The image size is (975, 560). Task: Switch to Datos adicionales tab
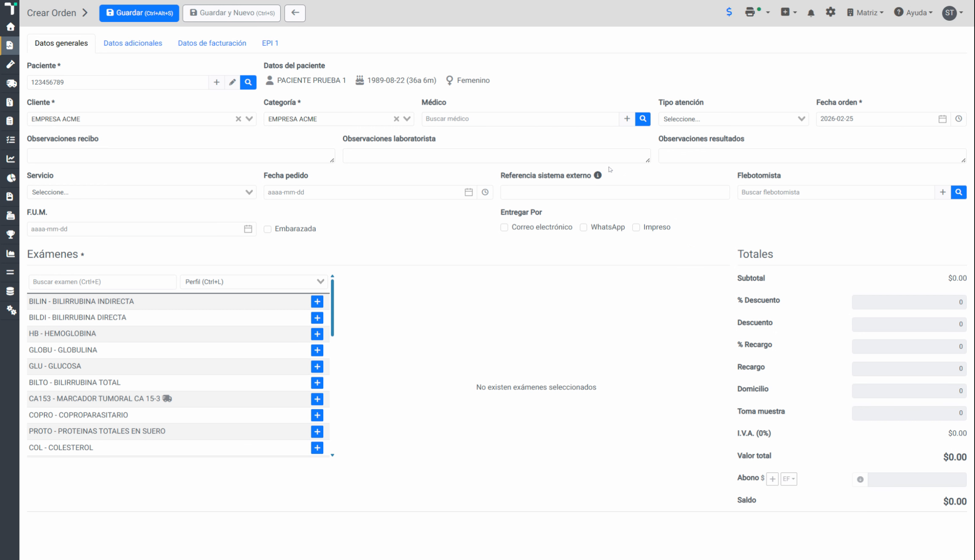(133, 43)
